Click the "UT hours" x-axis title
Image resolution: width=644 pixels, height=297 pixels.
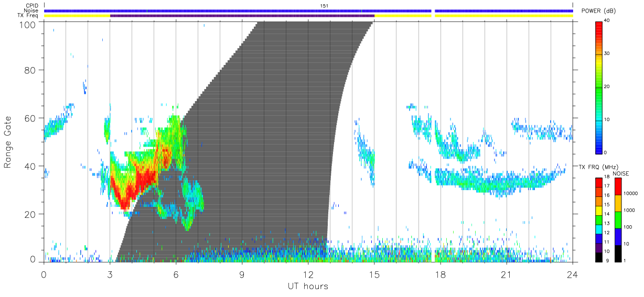coord(307,286)
